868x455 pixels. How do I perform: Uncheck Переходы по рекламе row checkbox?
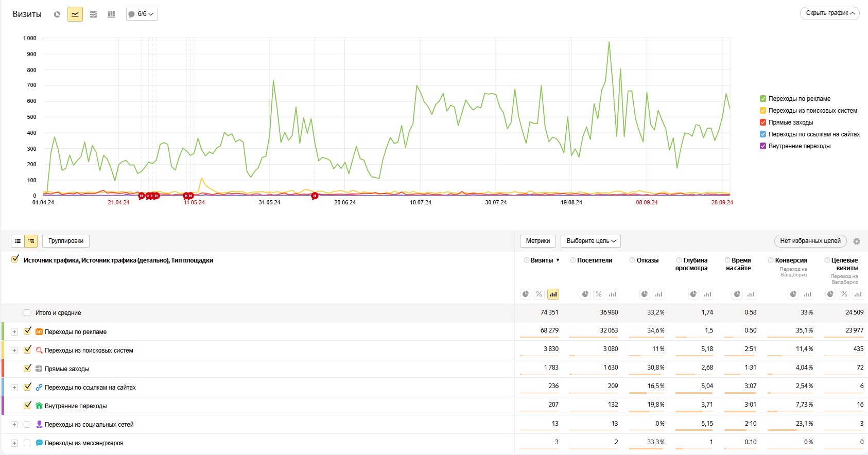click(28, 331)
